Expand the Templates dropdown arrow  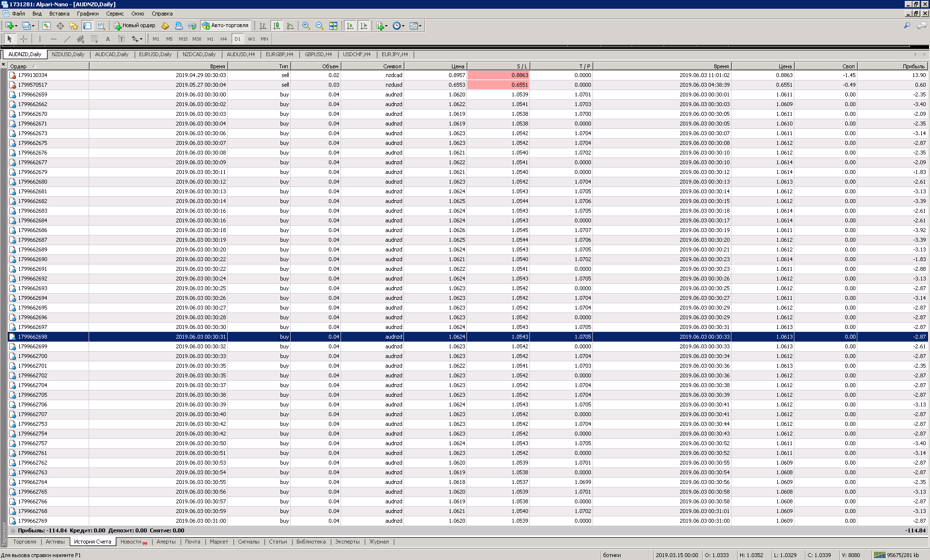click(420, 26)
